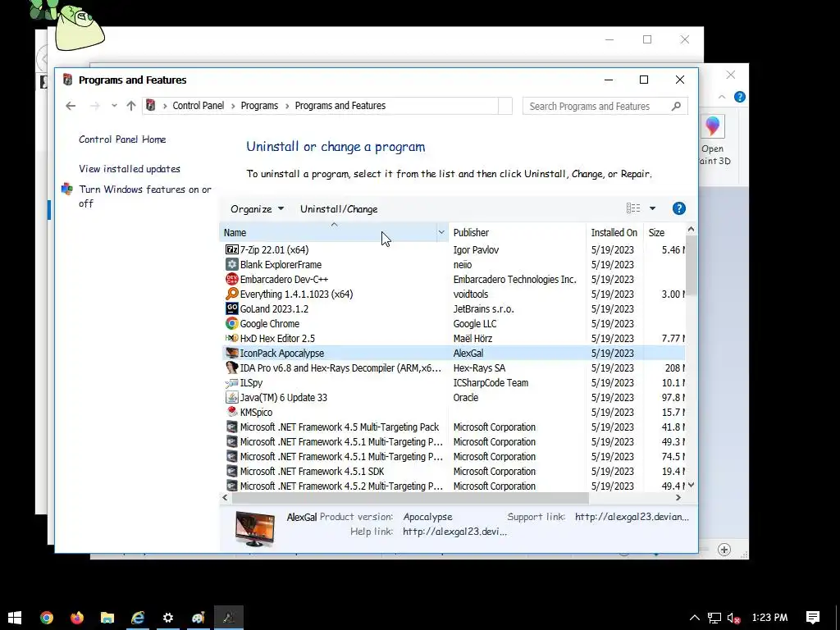Open Chrome from the taskbar

tap(47, 618)
